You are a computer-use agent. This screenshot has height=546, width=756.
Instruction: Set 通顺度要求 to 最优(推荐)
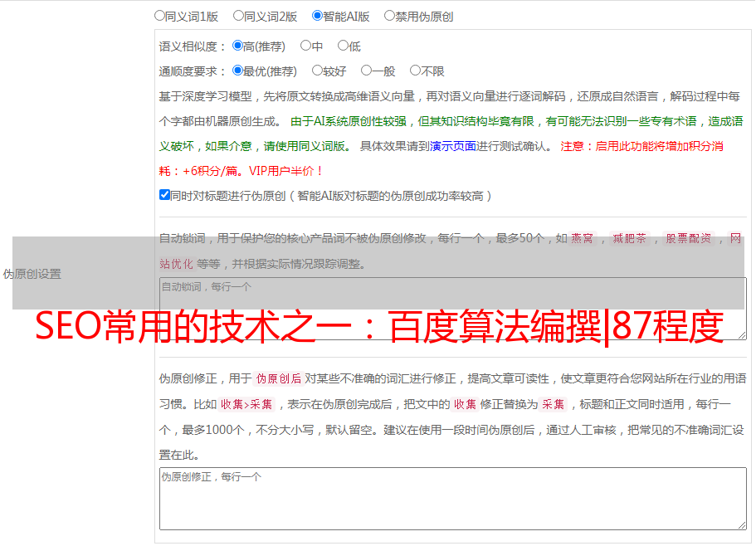coord(237,71)
